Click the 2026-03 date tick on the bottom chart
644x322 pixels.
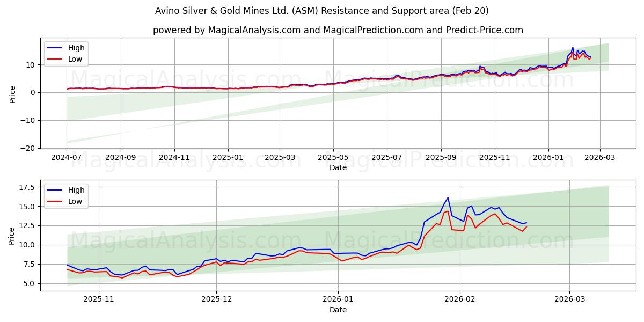coord(569,301)
